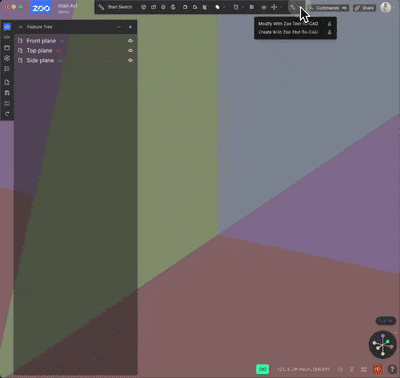400x378 pixels.
Task: Click the green Y axis on gizmo
Action: (388, 342)
